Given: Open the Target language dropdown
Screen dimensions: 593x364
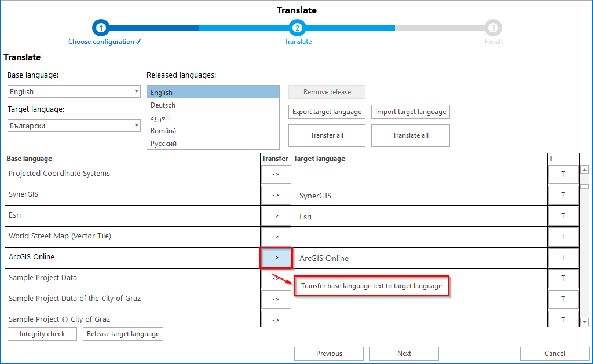Looking at the screenshot, I should click(74, 126).
